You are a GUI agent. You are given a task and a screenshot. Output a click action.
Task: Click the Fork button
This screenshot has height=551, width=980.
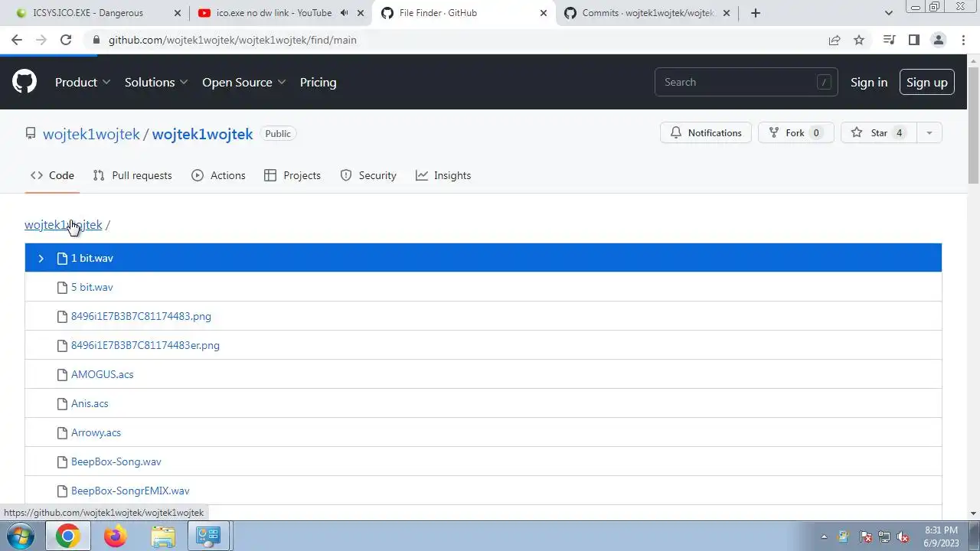[x=795, y=133]
